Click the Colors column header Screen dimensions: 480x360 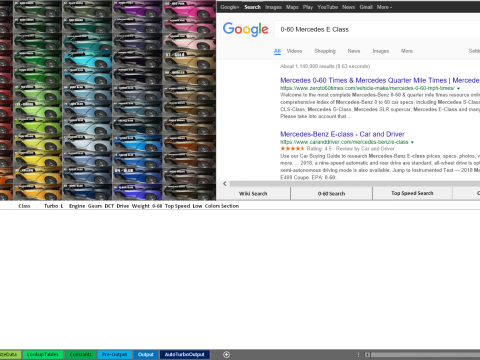point(212,206)
